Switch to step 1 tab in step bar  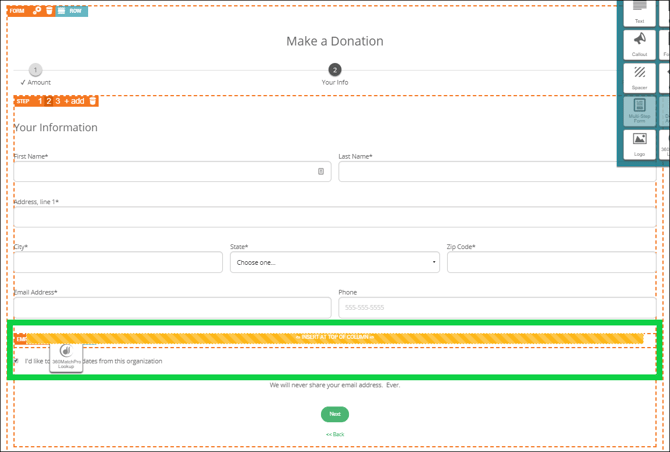pos(40,101)
